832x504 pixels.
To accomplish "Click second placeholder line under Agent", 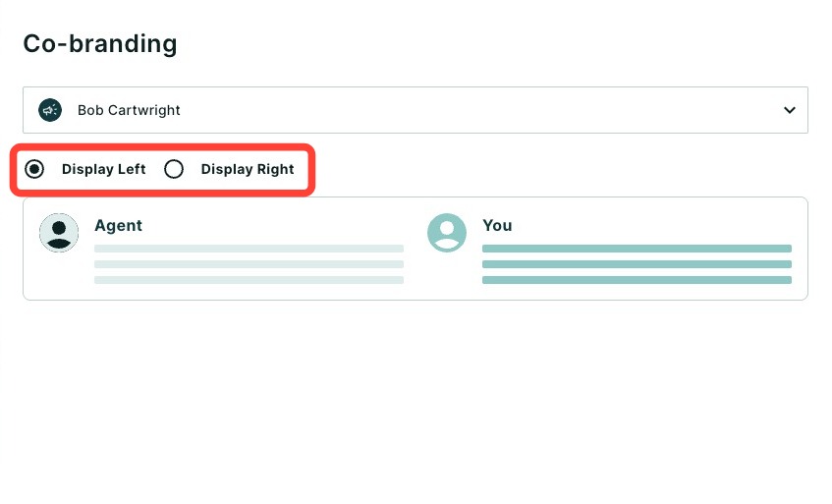I will pyautogui.click(x=249, y=264).
